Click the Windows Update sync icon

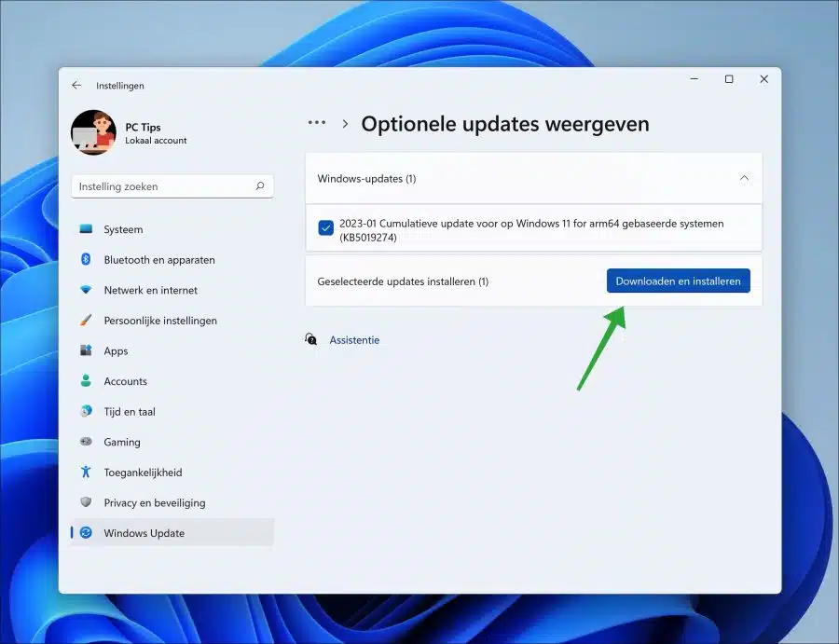[86, 532]
